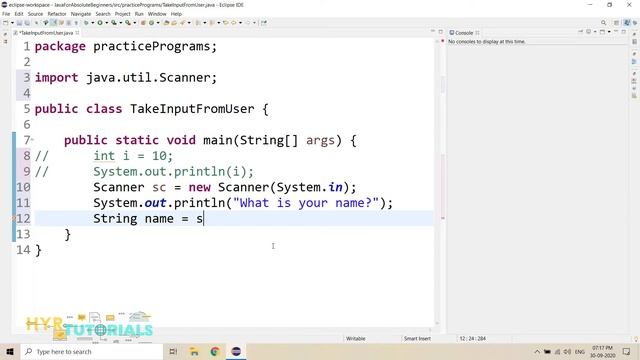Screen dimensions: 640x360
Task: Open the Run menu
Action: [x=139, y=14]
